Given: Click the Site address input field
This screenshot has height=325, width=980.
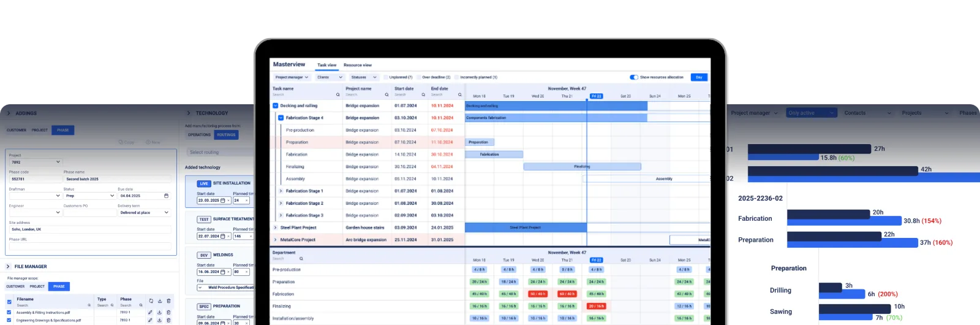Looking at the screenshot, I should (x=90, y=229).
